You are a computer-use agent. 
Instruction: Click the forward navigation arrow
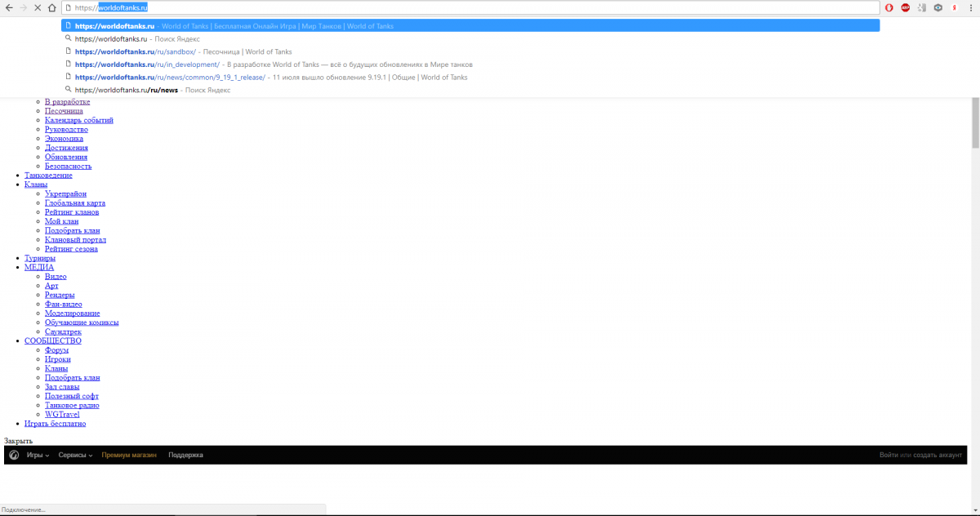coord(23,7)
